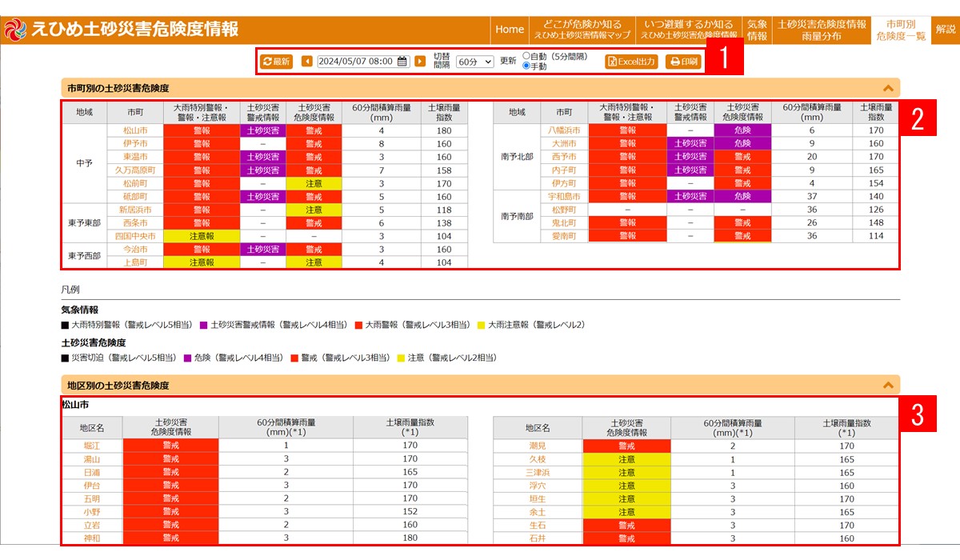960x560 pixels.
Task: Open the 松前町 town link
Action: click(x=135, y=183)
